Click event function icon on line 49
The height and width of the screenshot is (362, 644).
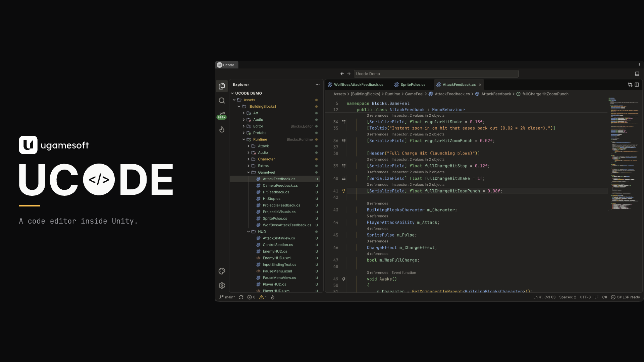(x=343, y=279)
